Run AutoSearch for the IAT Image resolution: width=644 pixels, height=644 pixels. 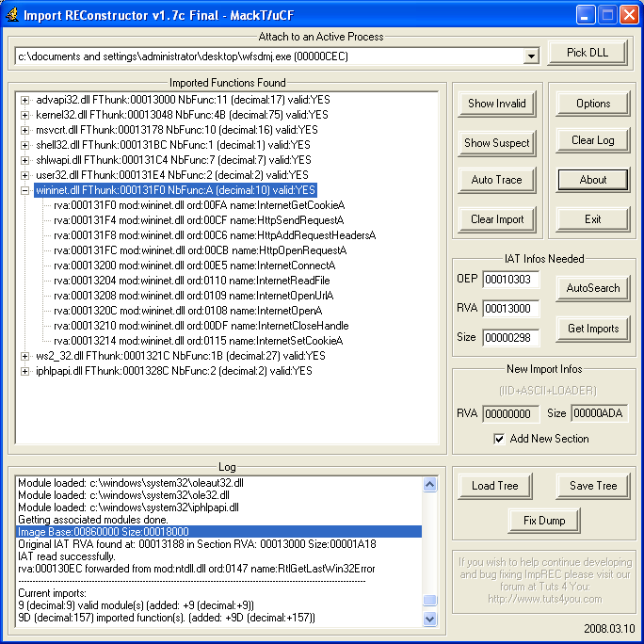[x=593, y=288]
